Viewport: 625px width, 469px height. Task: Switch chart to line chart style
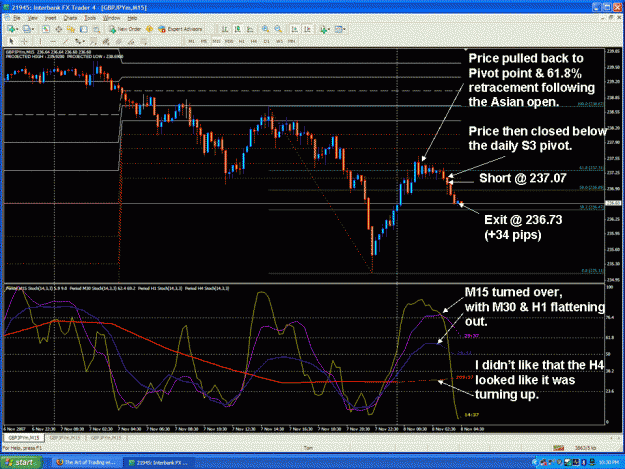(x=250, y=29)
